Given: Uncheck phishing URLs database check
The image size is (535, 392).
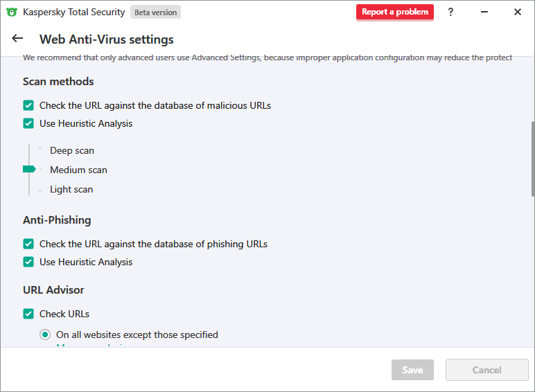Looking at the screenshot, I should tap(28, 244).
